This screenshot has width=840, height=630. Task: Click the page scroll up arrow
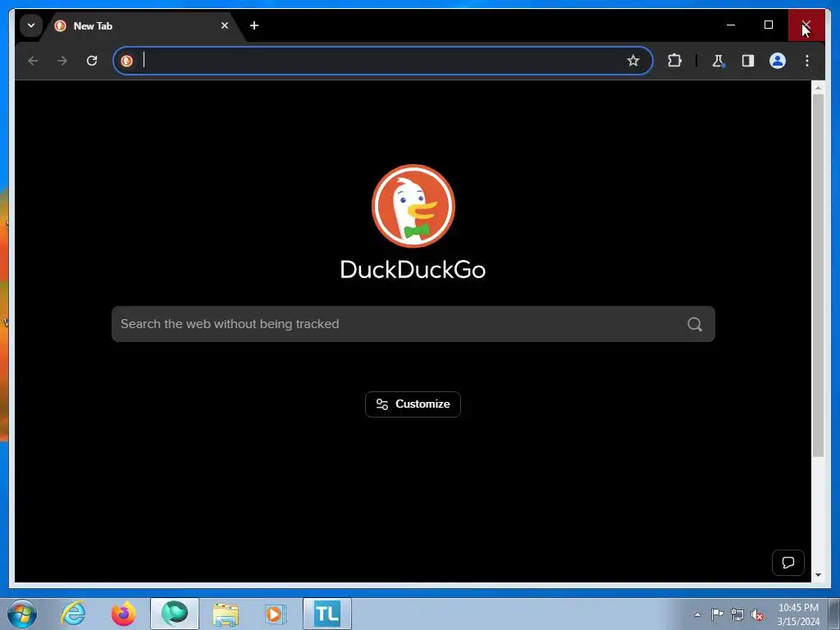pos(818,87)
